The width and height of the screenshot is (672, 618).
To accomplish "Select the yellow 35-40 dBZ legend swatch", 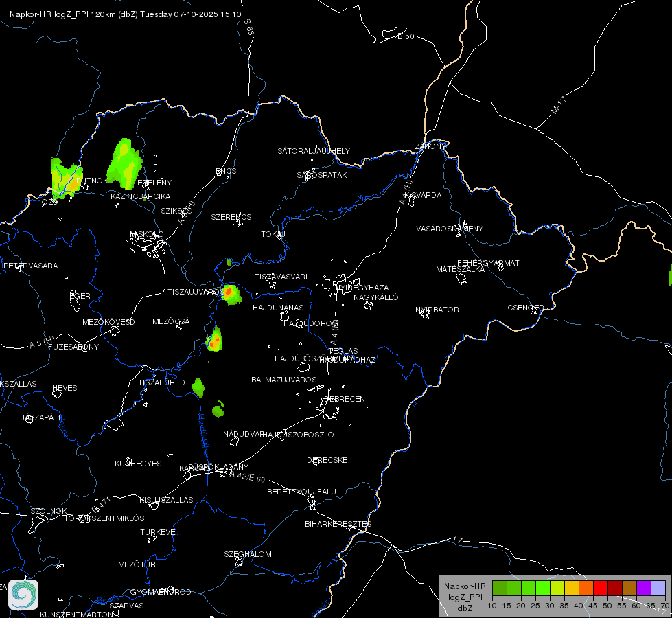I will point(572,588).
